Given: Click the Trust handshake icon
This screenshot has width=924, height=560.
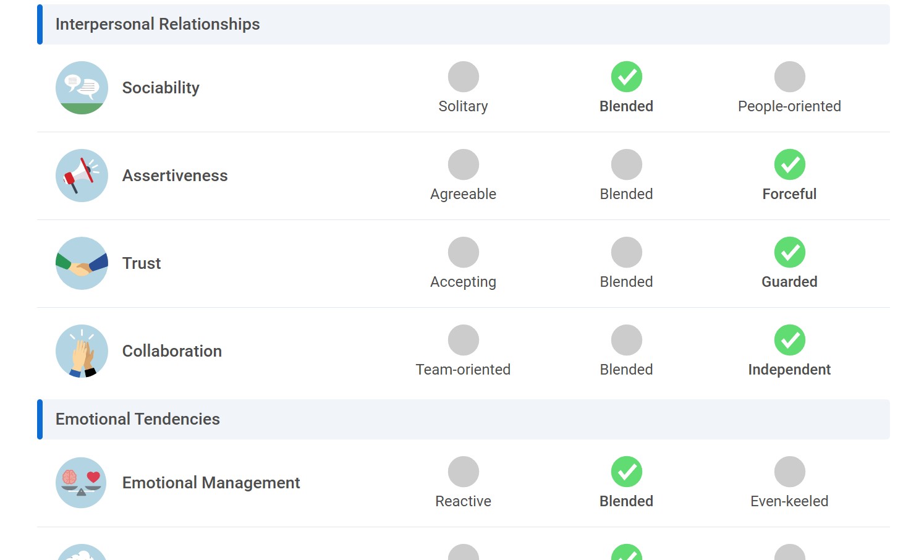Looking at the screenshot, I should (x=82, y=263).
